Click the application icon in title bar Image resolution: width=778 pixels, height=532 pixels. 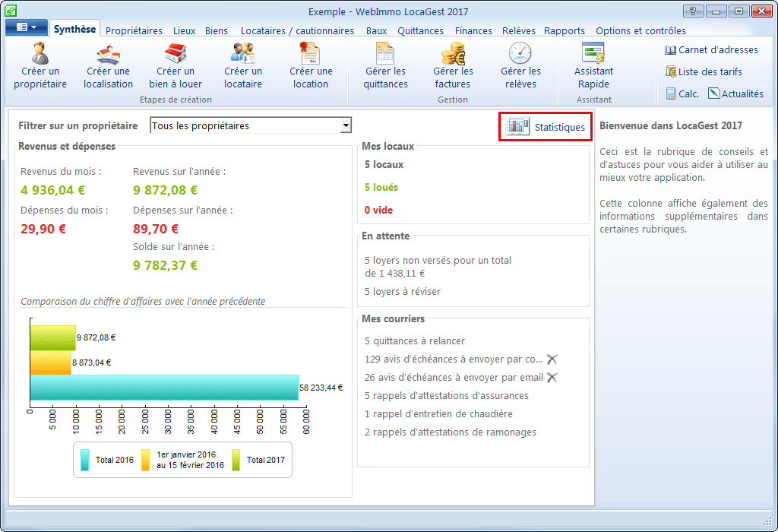(x=11, y=10)
